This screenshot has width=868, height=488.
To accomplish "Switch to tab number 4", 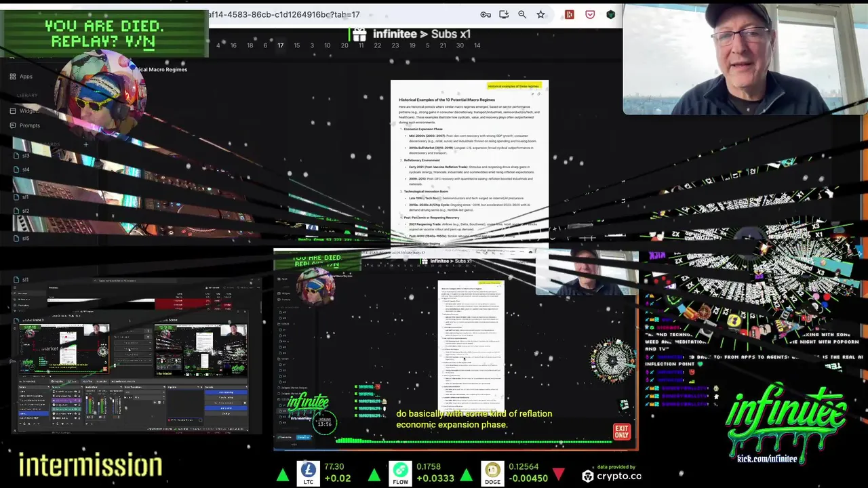I will 218,45.
